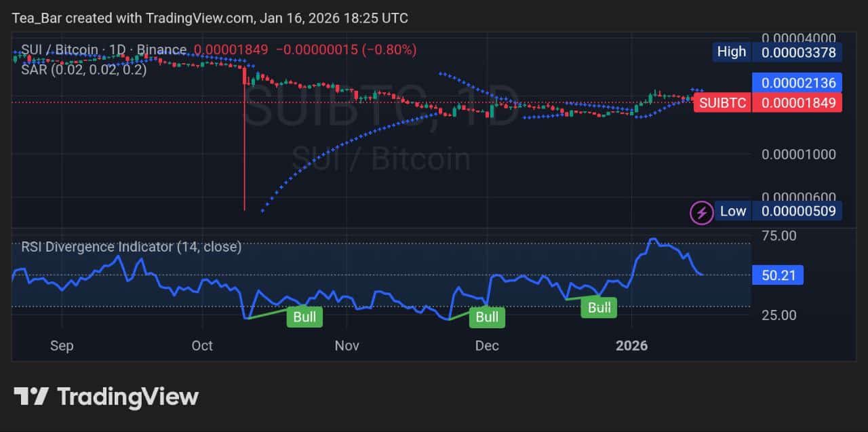Viewport: 868px width, 432px height.
Task: Click the High price label 0.00003378
Action: click(797, 52)
